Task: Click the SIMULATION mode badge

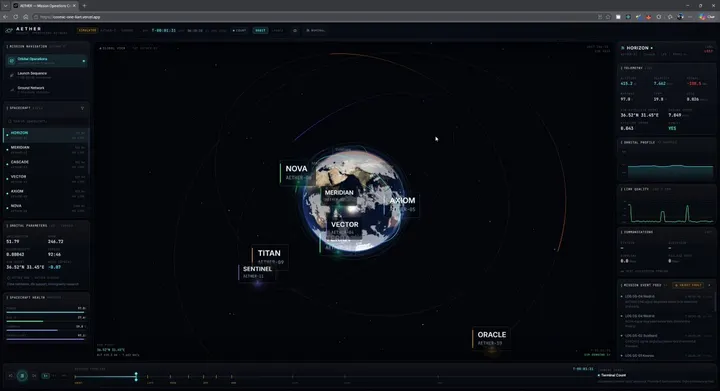Action: 87,30
